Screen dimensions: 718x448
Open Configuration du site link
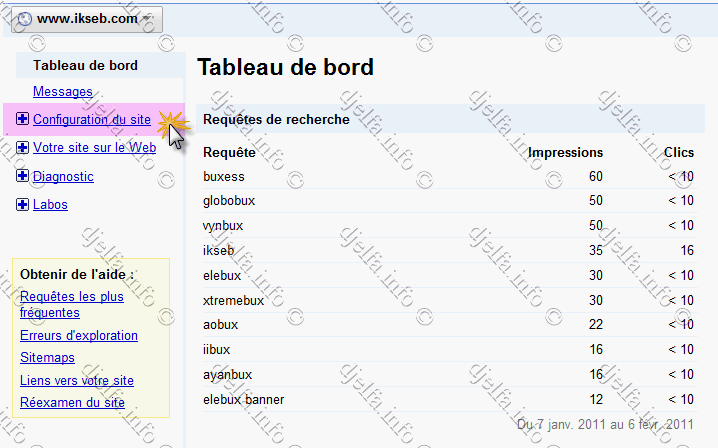coord(92,120)
